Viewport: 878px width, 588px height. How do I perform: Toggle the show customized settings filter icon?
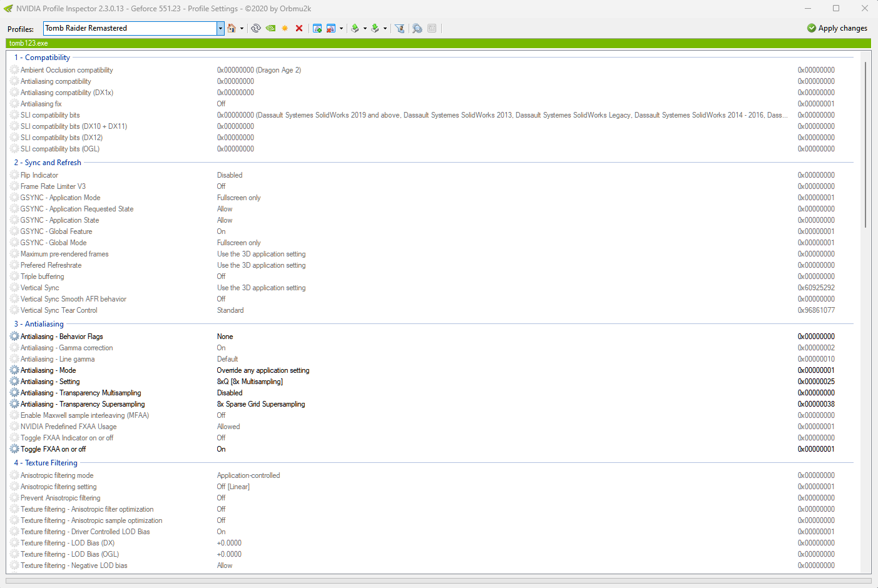tap(399, 28)
